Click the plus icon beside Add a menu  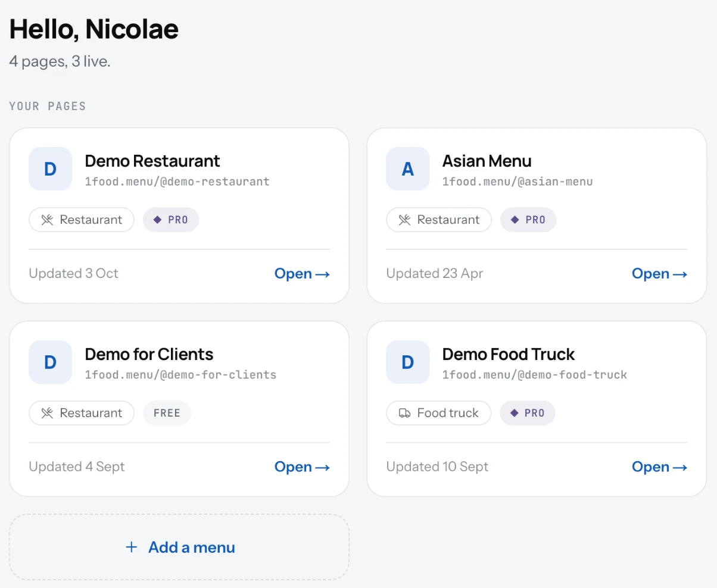pos(132,547)
